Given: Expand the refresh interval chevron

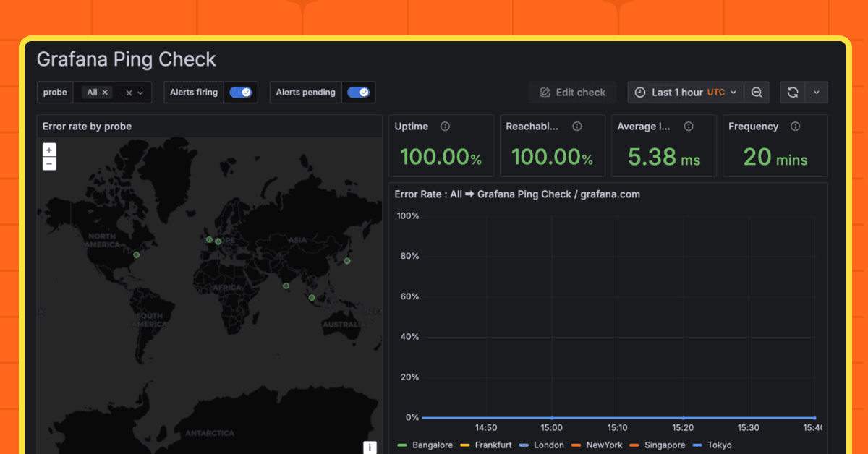Looking at the screenshot, I should (x=816, y=92).
